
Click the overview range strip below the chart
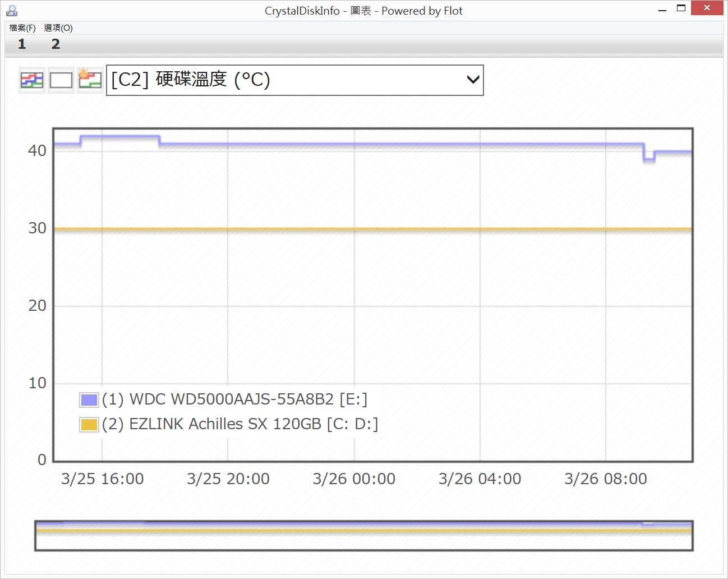point(364,535)
